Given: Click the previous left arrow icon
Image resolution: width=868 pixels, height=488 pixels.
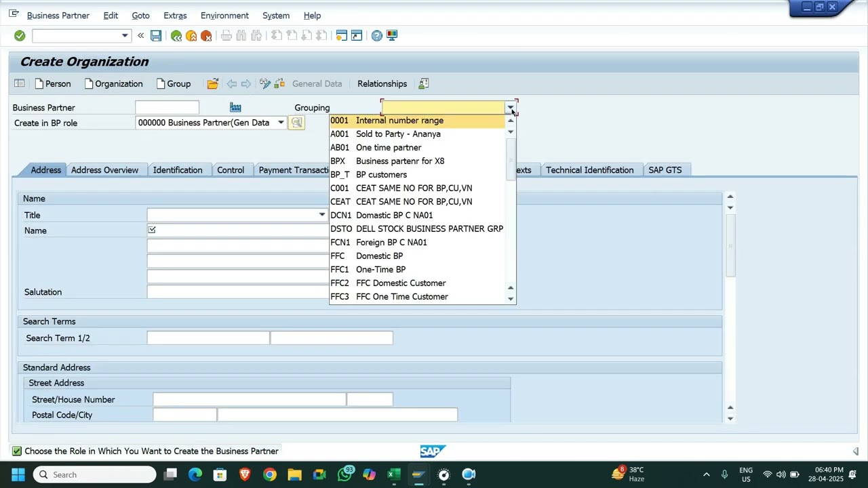Looking at the screenshot, I should [x=232, y=83].
